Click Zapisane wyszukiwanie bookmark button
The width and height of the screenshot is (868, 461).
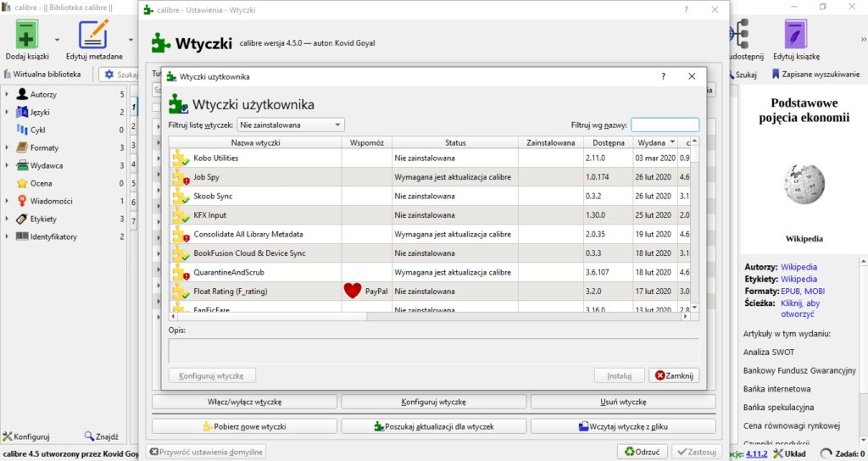[816, 75]
